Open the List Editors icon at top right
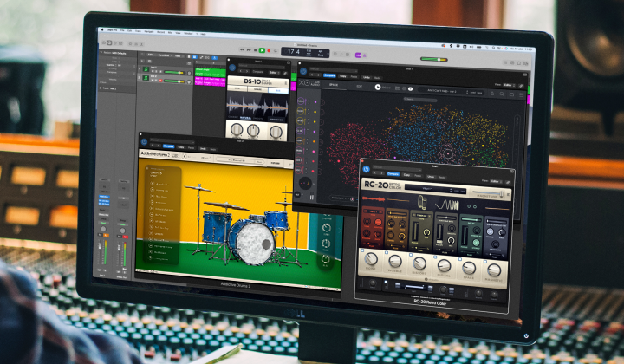Viewport: 624px width, 364px height. pos(505,62)
